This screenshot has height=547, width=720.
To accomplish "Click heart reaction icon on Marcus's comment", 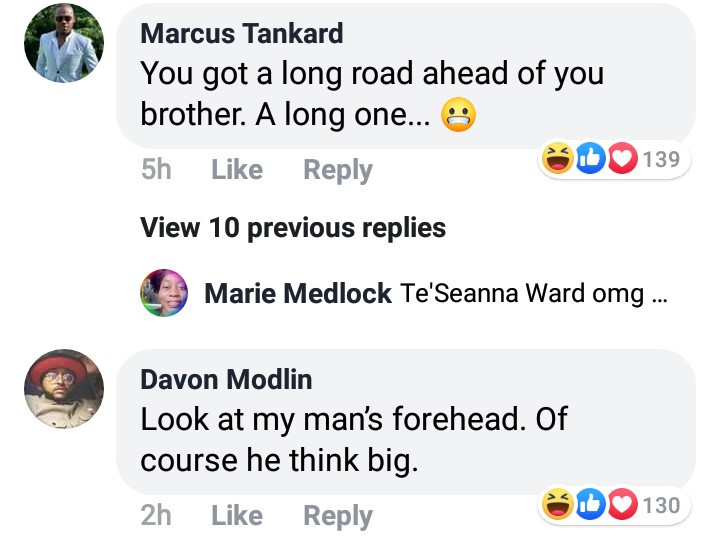I will pos(623,158).
